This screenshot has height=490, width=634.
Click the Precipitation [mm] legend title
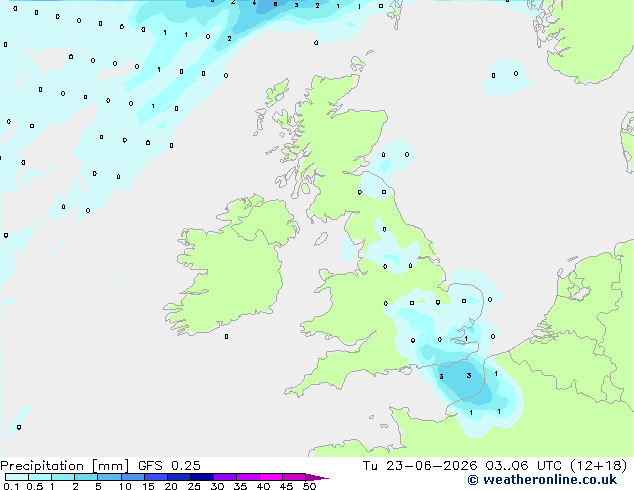64,466
